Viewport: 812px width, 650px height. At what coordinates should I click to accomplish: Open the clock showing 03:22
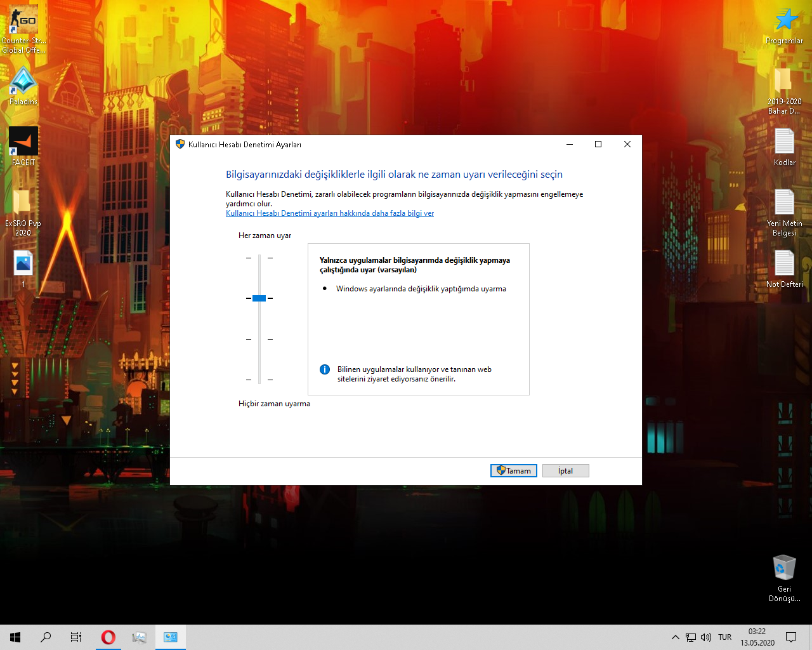(757, 637)
